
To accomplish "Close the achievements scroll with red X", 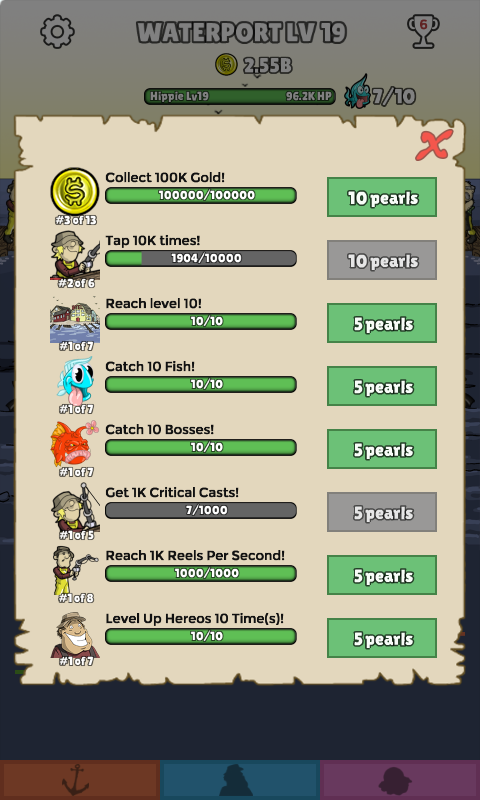I will click(x=434, y=145).
